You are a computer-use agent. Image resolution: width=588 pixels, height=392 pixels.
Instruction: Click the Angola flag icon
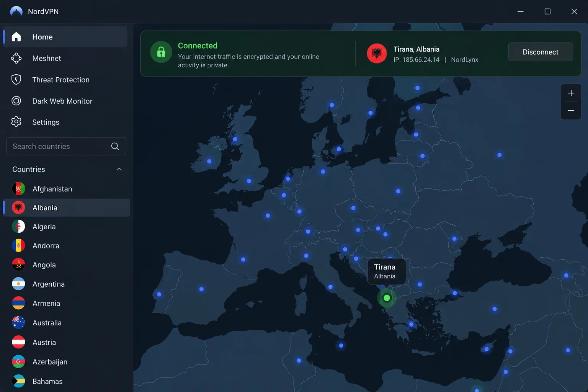click(x=18, y=265)
